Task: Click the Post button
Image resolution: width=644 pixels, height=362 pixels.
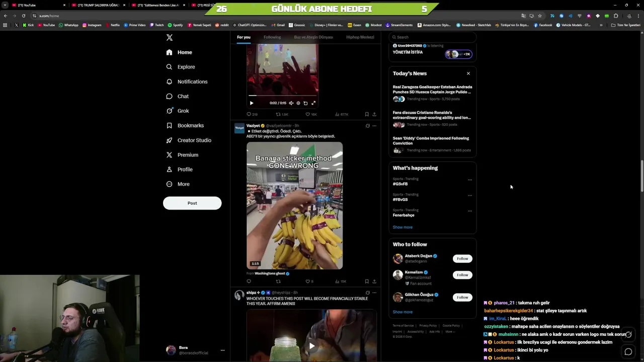Action: click(192, 203)
